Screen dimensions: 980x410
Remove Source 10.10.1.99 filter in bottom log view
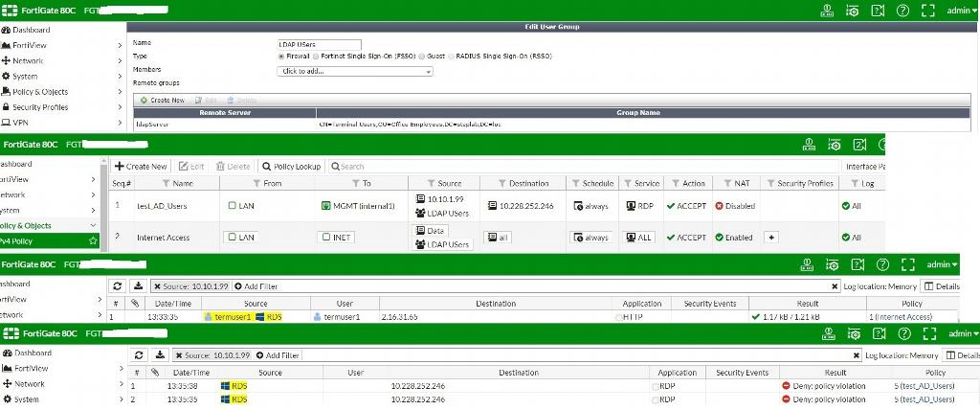tap(179, 354)
